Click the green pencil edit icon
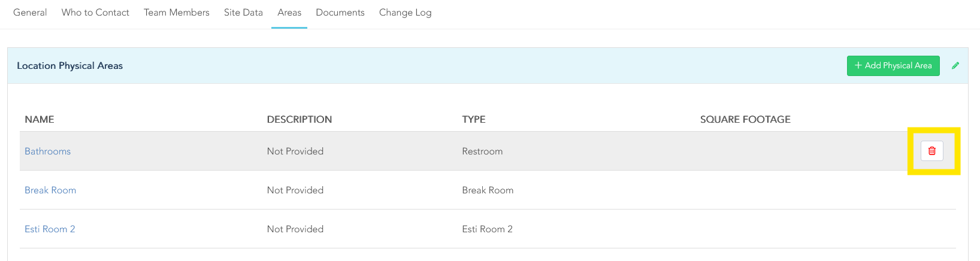This screenshot has width=980, height=261. tap(955, 66)
